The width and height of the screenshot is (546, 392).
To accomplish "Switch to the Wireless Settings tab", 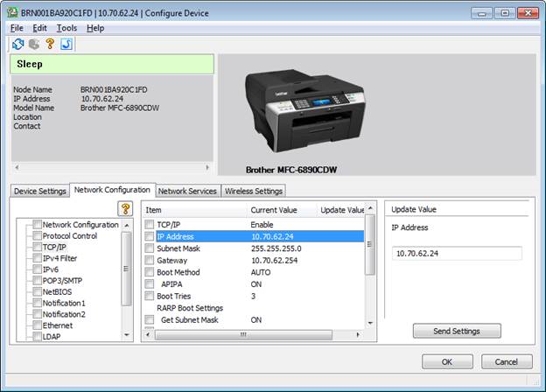I will [253, 191].
